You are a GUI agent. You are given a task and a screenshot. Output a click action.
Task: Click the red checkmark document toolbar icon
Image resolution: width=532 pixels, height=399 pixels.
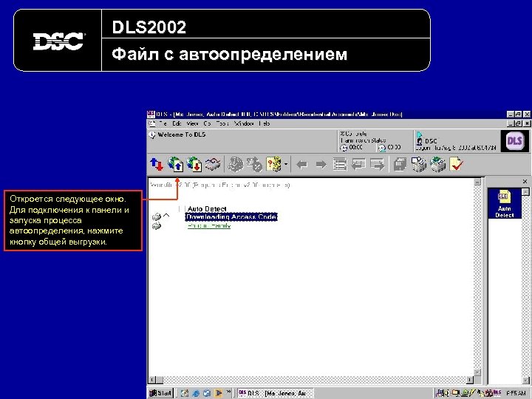coord(456,164)
